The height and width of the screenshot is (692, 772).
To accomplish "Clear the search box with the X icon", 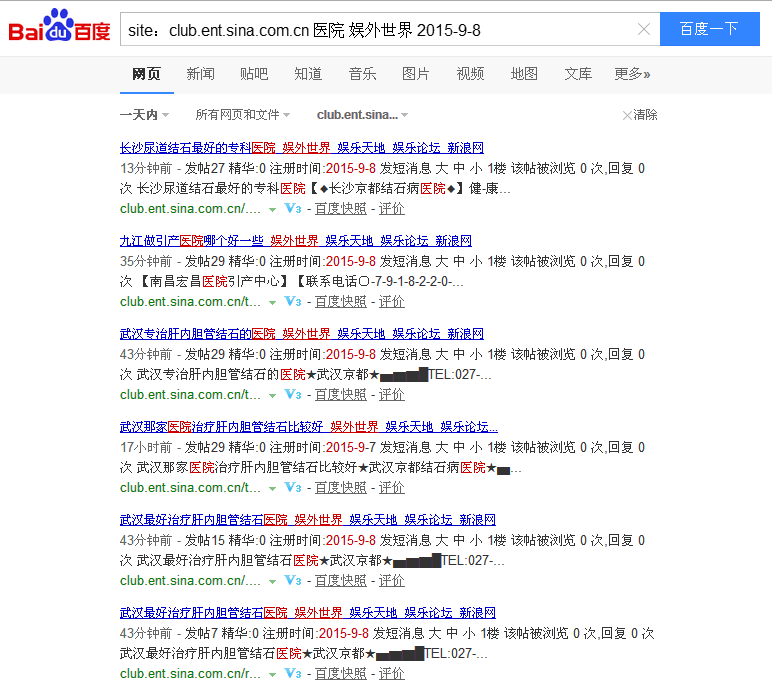I will pos(643,30).
